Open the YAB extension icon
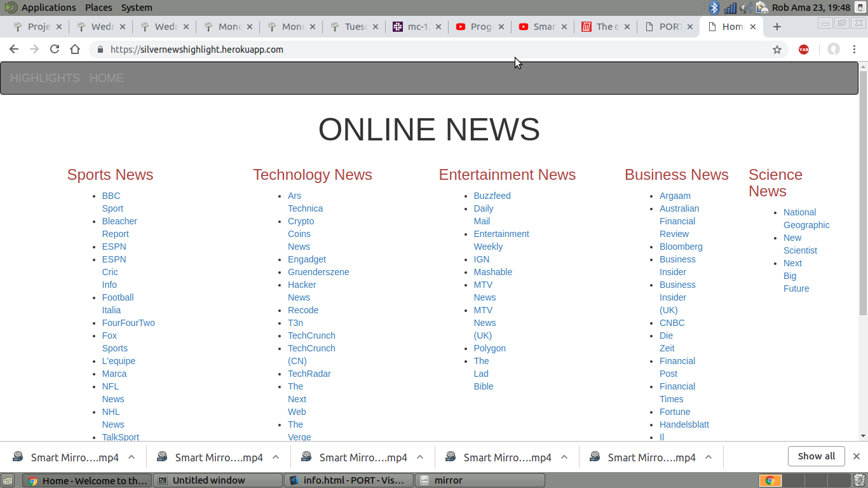 click(804, 50)
